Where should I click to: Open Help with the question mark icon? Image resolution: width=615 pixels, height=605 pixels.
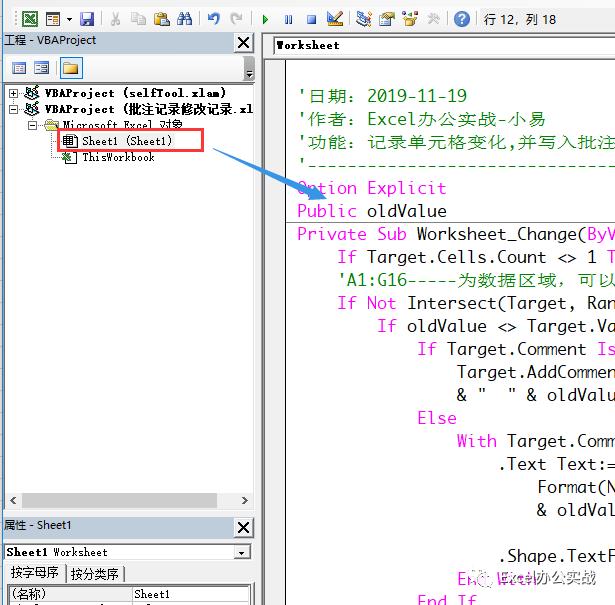click(461, 18)
